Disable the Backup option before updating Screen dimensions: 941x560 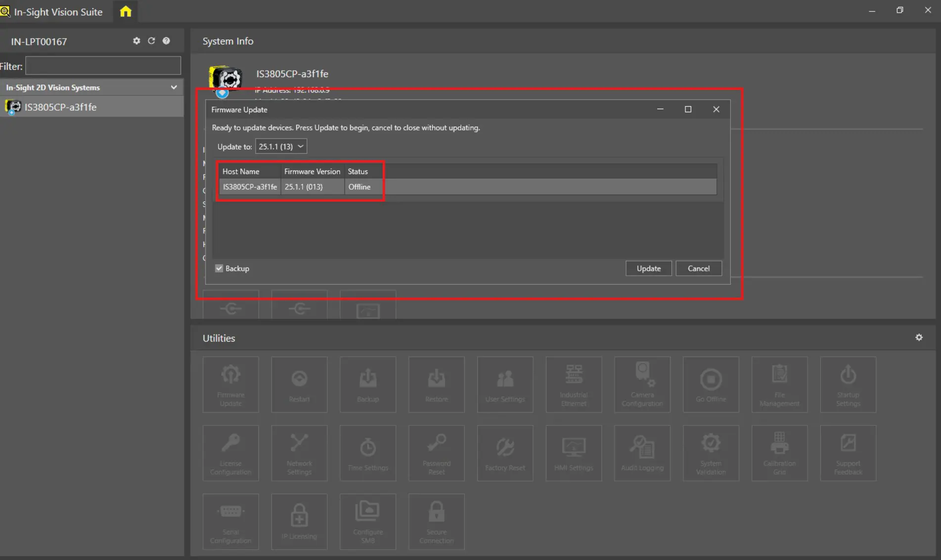(x=219, y=268)
